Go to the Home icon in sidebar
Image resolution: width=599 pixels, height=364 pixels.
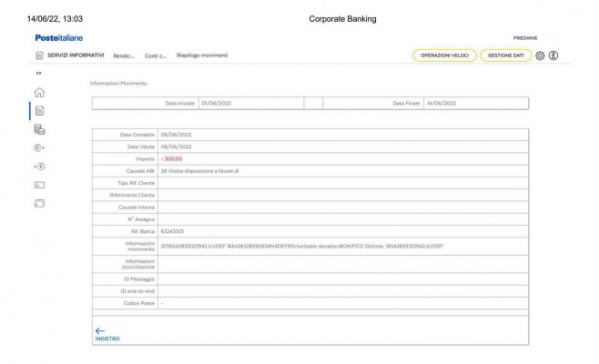pyautogui.click(x=40, y=91)
